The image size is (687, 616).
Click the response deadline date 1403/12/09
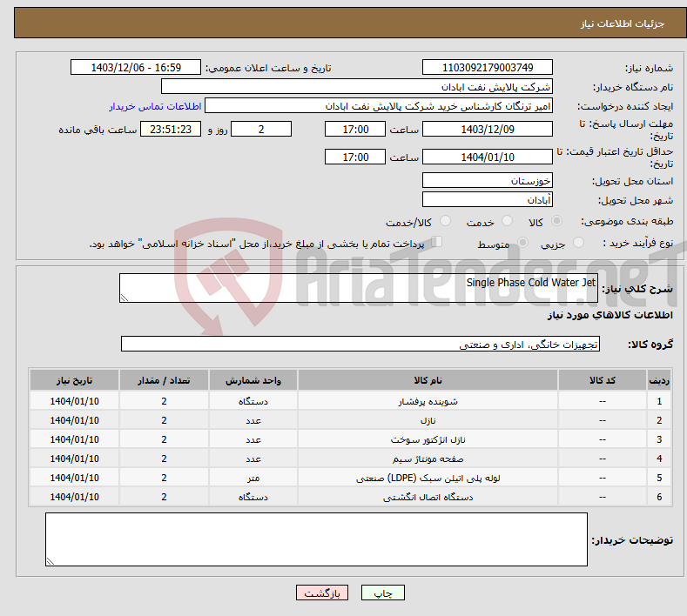click(x=488, y=129)
